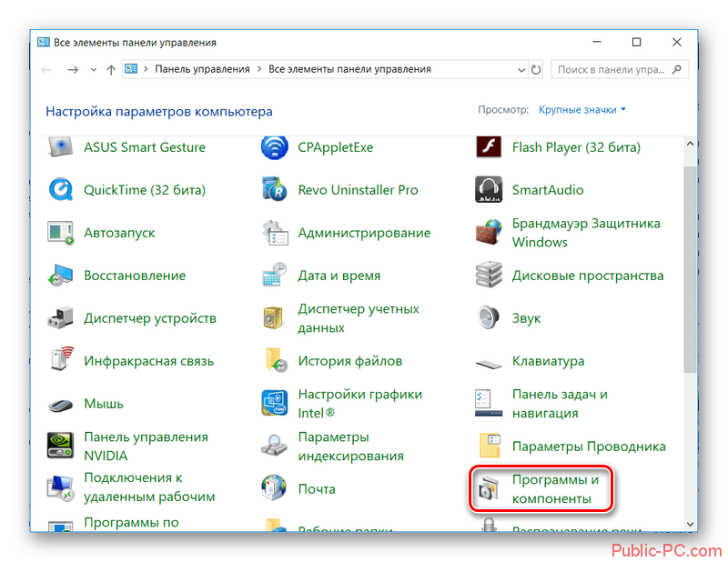Open the Автозапуск icon

pos(60,233)
